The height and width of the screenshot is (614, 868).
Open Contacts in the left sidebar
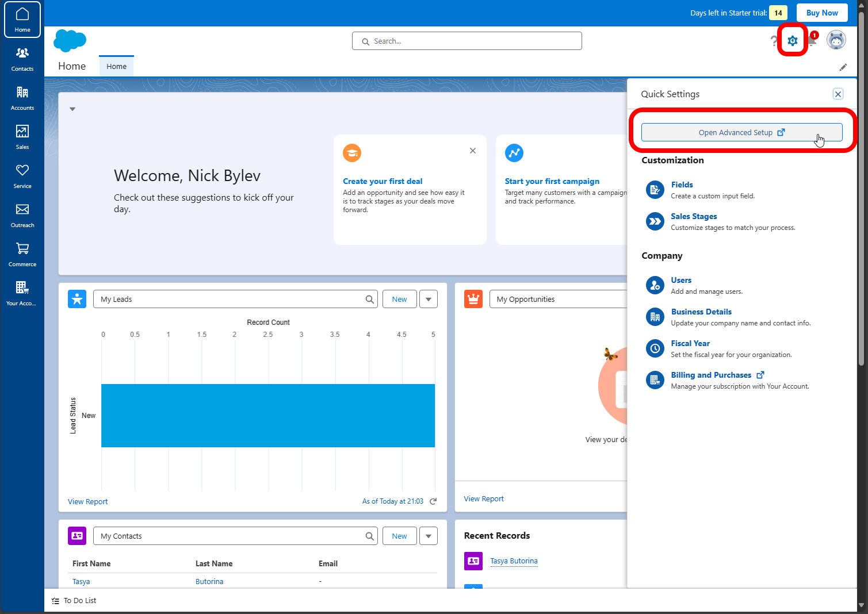[x=22, y=59]
